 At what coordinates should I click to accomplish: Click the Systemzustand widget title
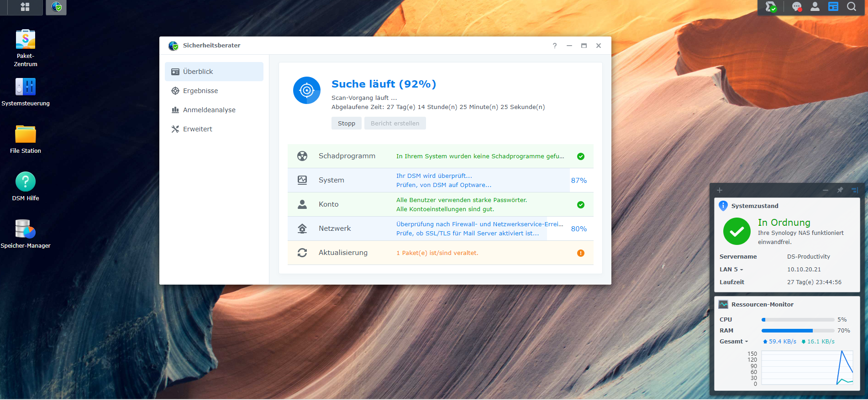tap(755, 206)
